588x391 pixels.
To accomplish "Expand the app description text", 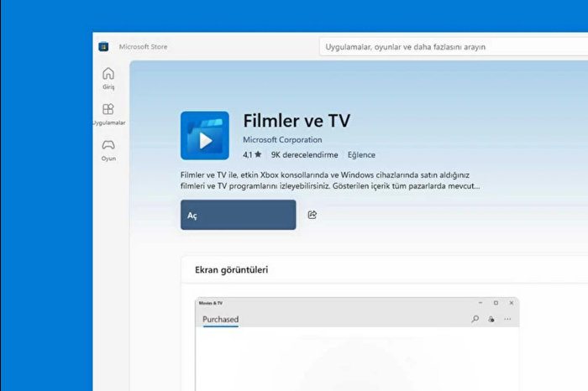I will click(330, 180).
